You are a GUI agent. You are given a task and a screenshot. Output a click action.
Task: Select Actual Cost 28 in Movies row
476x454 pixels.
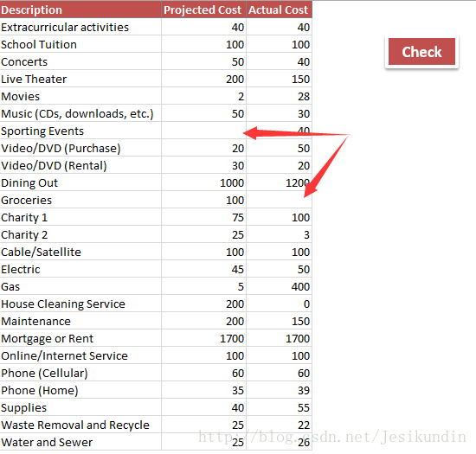tap(279, 96)
